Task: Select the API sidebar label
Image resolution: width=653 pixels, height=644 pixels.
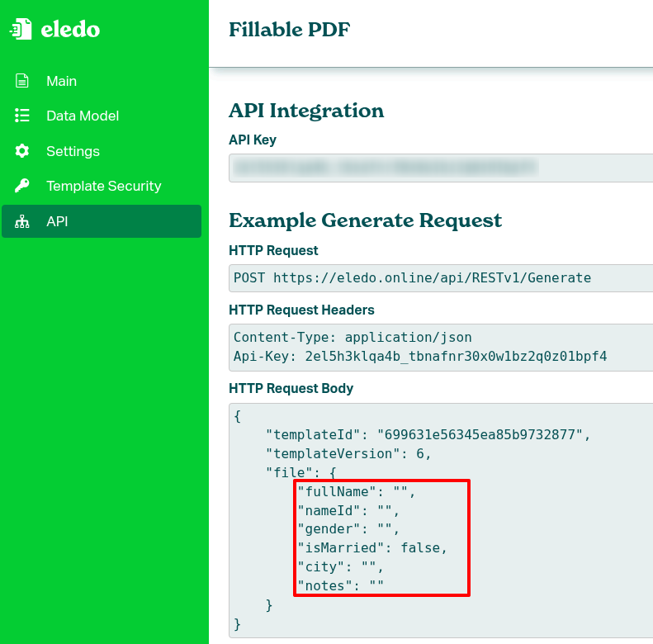Action: [x=57, y=221]
